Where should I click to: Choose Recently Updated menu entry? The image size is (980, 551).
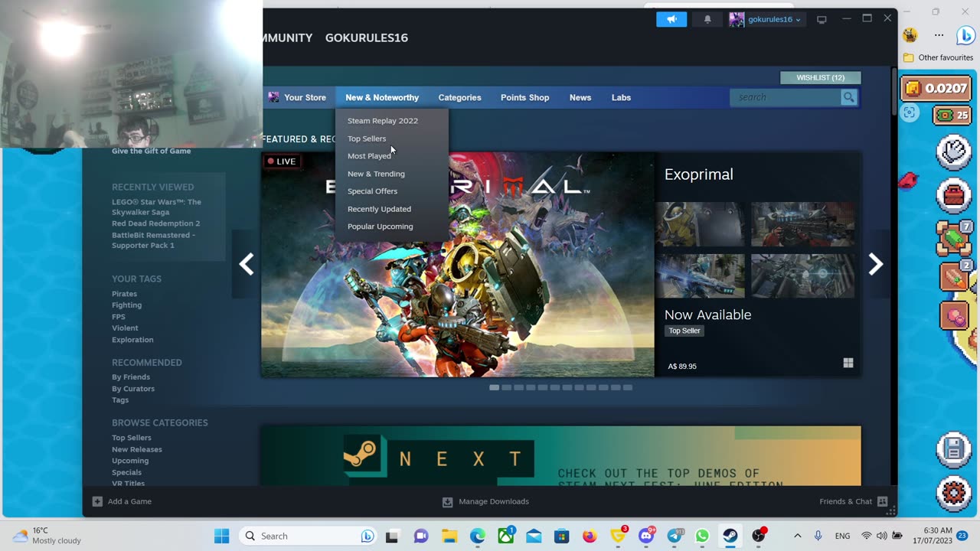click(x=379, y=209)
